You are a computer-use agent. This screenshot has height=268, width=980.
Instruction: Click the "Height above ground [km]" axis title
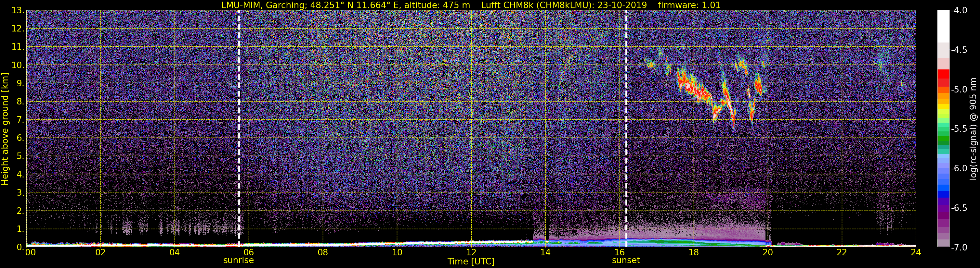point(5,129)
